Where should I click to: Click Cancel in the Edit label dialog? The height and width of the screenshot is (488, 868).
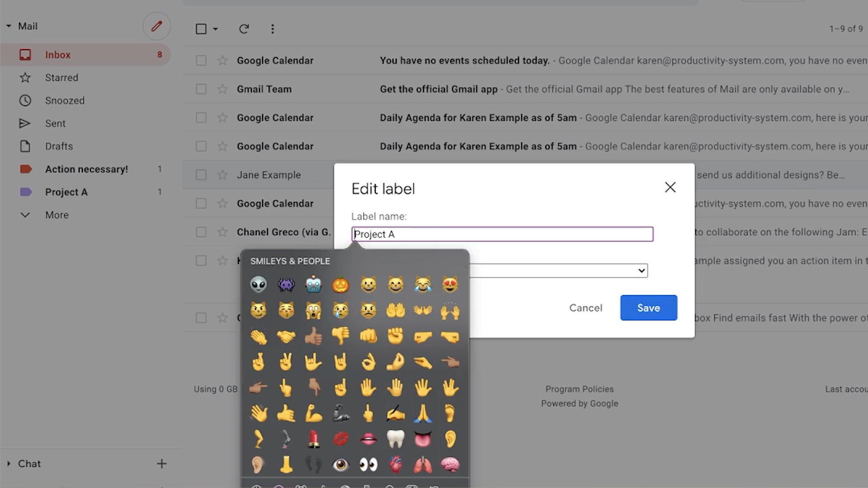point(585,308)
